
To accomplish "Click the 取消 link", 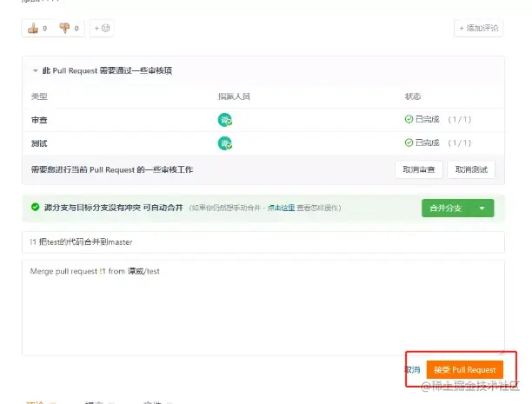I will tap(413, 369).
